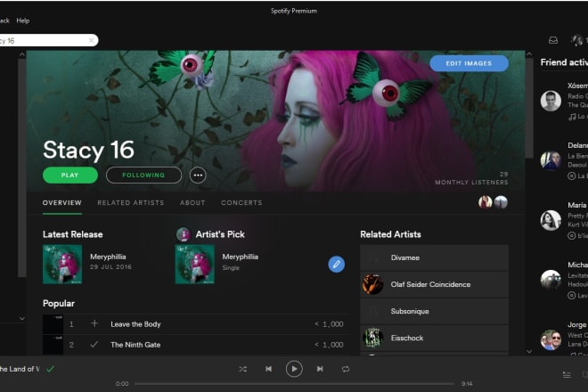Viewport: 588px width, 392px height.
Task: Toggle saved checkmark beside now playing track
Action: pos(50,369)
